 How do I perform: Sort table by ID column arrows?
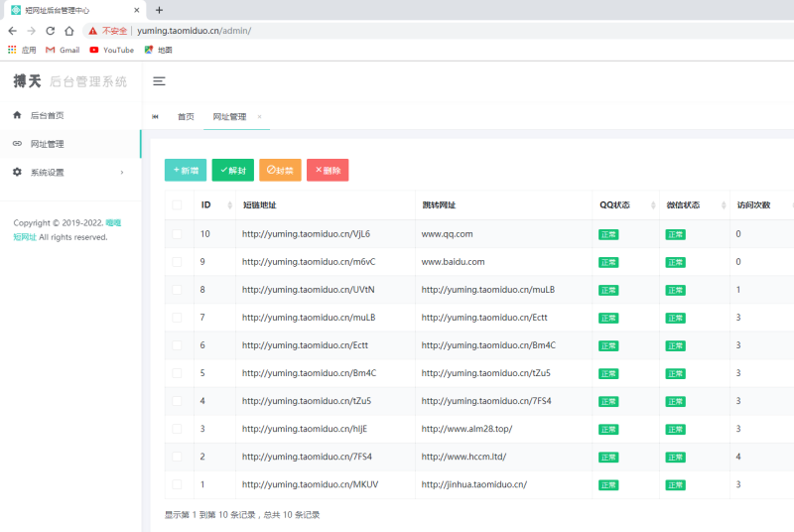tap(230, 205)
